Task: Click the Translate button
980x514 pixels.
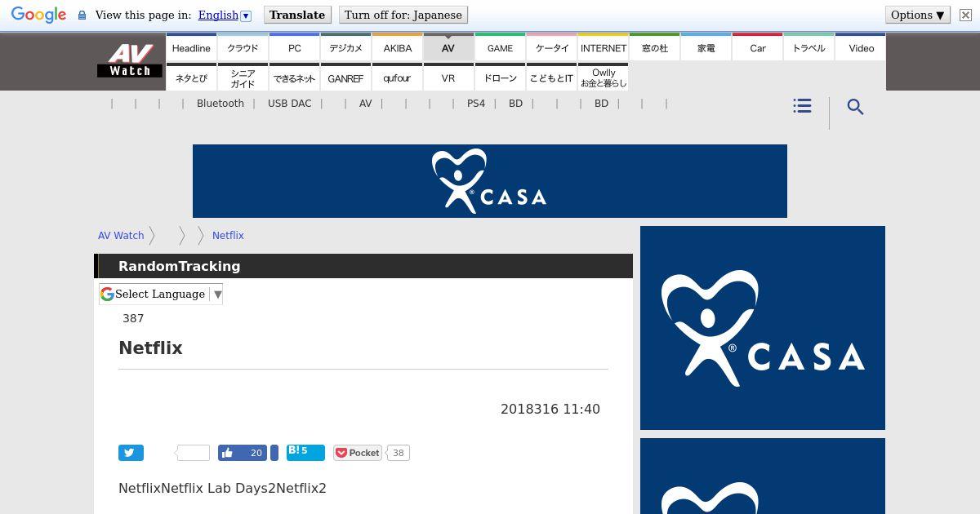Action: click(x=297, y=15)
